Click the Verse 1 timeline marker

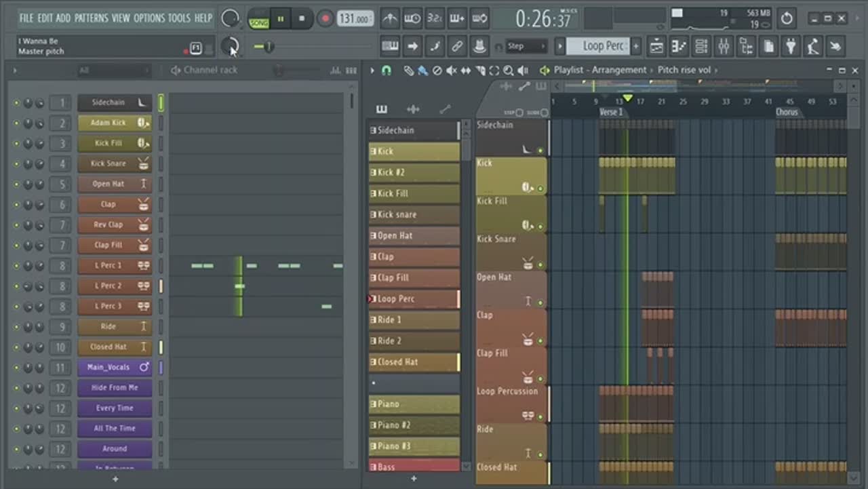pyautogui.click(x=610, y=112)
